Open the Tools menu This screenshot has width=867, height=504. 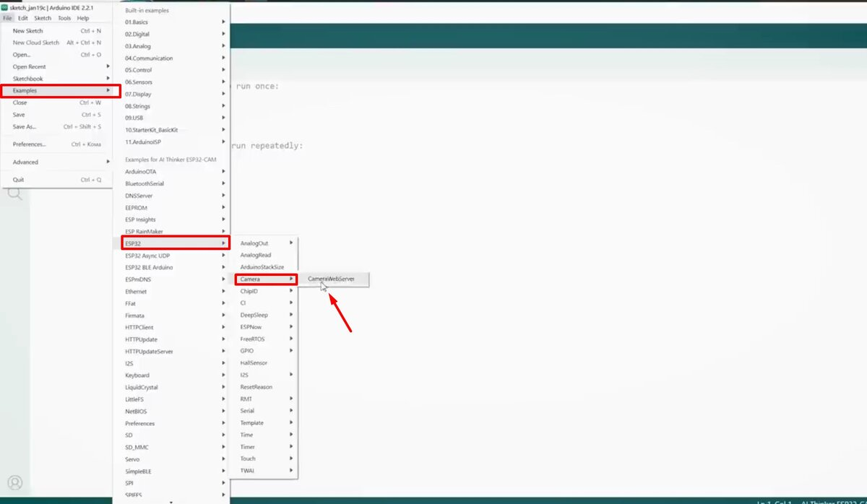click(64, 18)
